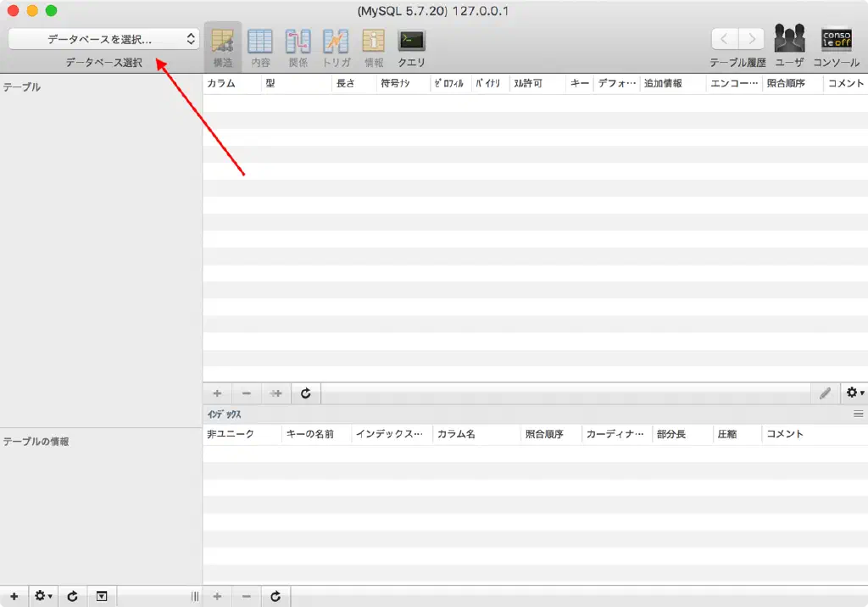The width and height of the screenshot is (868, 607).
Task: Expand the データベースを選択 dropdown
Action: click(103, 39)
